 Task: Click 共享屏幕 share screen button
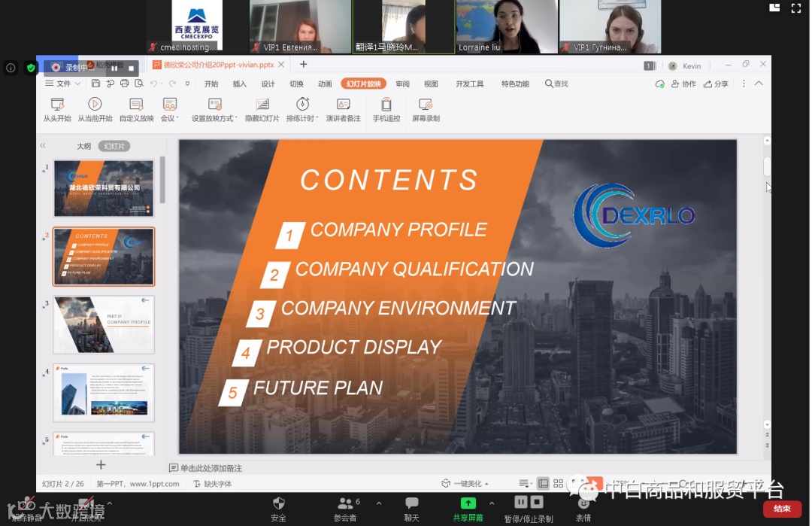[x=468, y=509]
